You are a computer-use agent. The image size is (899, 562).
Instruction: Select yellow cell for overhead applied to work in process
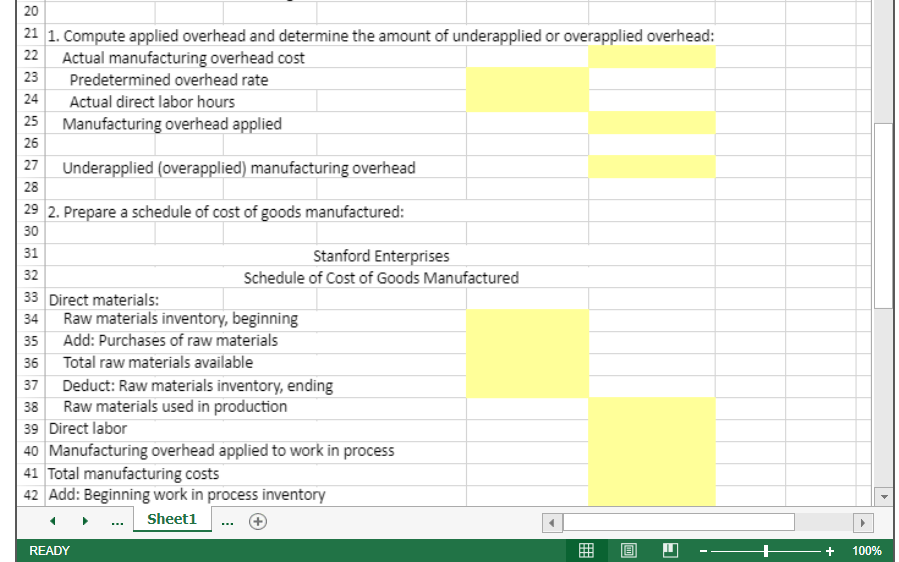coord(652,453)
